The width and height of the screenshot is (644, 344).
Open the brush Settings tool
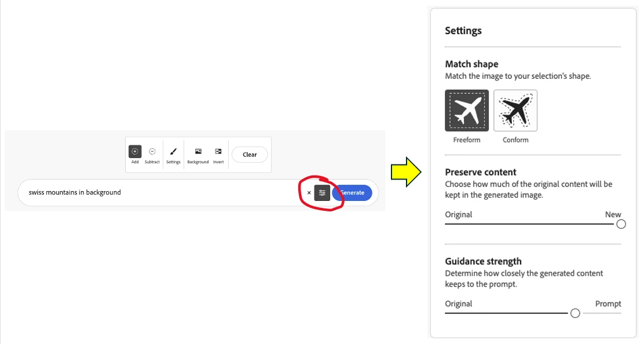(173, 155)
